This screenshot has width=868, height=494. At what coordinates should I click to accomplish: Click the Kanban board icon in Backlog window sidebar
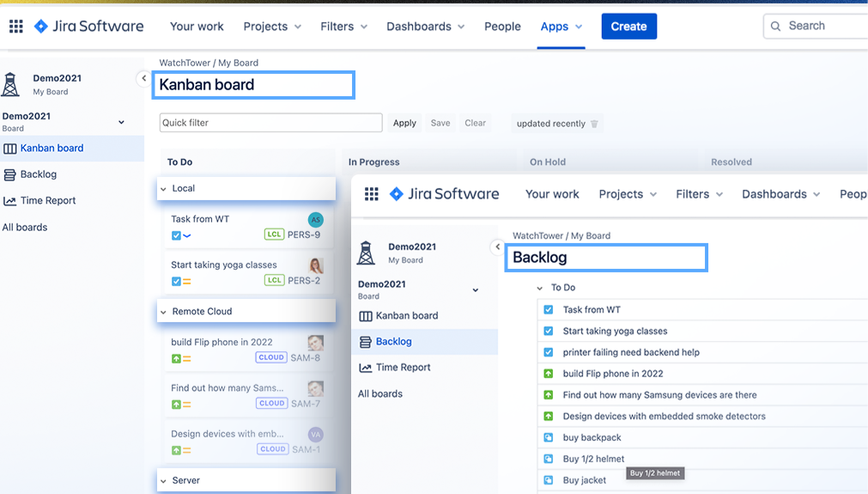(x=366, y=316)
